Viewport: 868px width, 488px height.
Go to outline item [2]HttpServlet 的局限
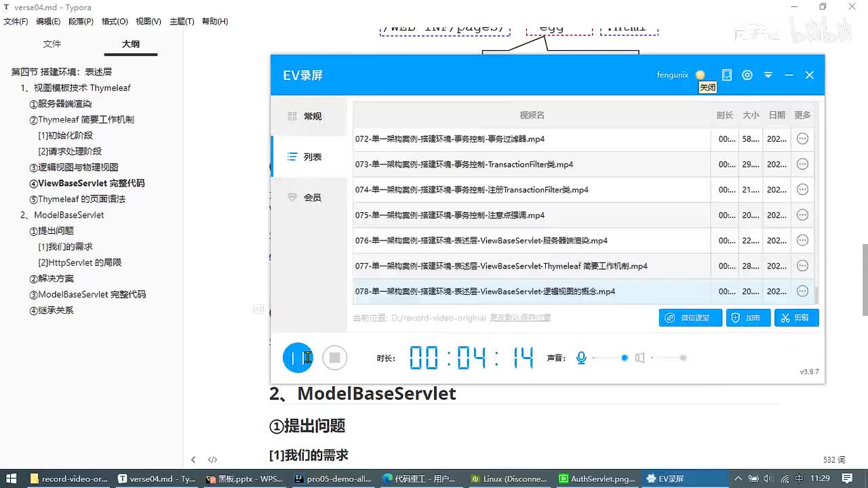[80, 262]
